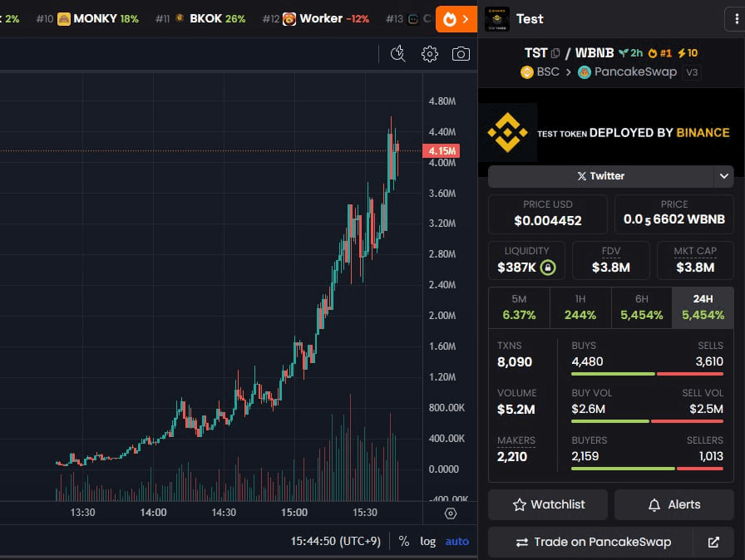This screenshot has height=560, width=745.
Task: Click the price value 6602 WBNB
Action: click(x=674, y=219)
